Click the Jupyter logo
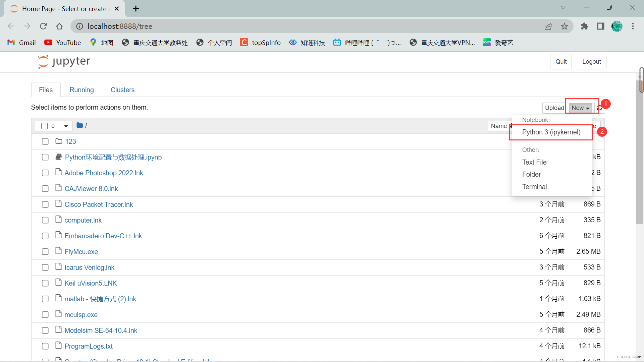This screenshot has height=362, width=644. (x=64, y=62)
